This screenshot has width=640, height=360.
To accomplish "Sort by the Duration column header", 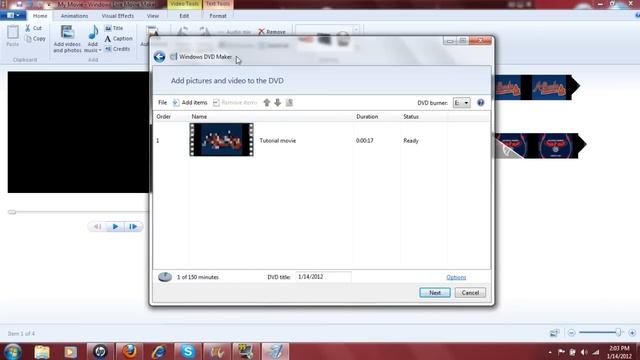I will tap(367, 117).
